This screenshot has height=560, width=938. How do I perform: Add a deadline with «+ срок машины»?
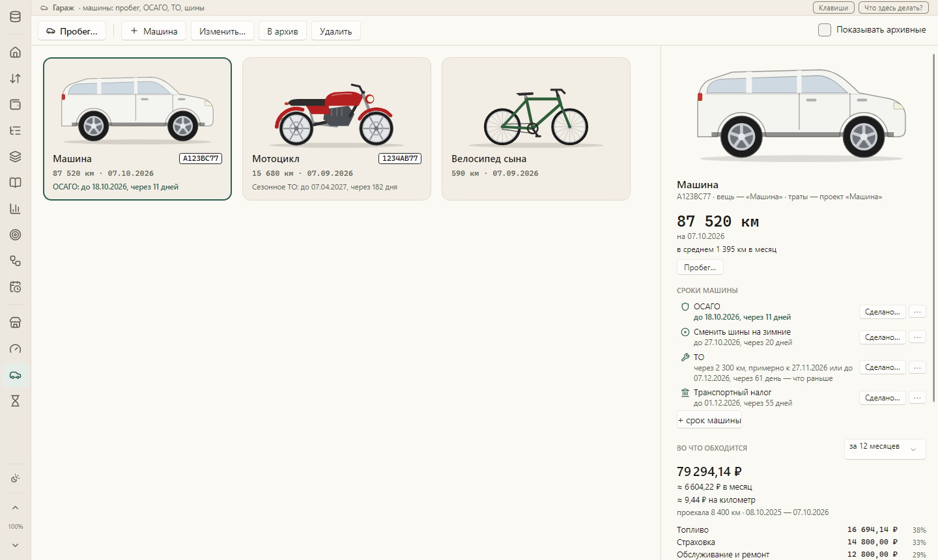[709, 421]
